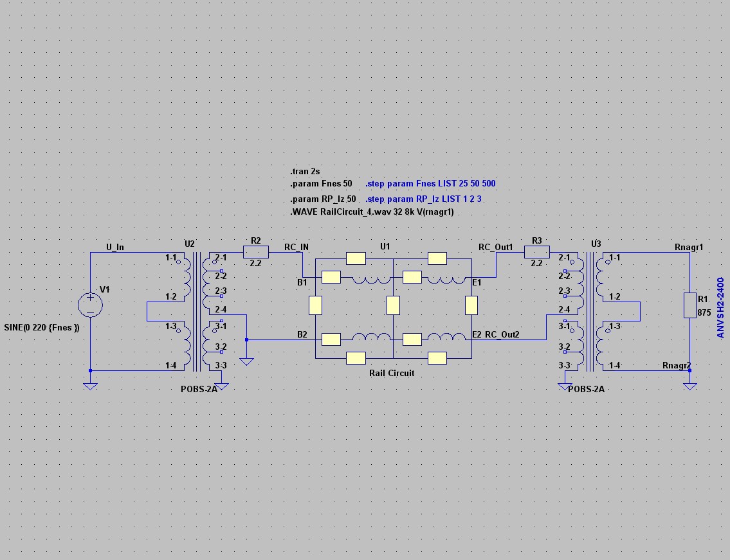Click the ground symbol below V1
This screenshot has height=560, width=730.
[x=90, y=385]
